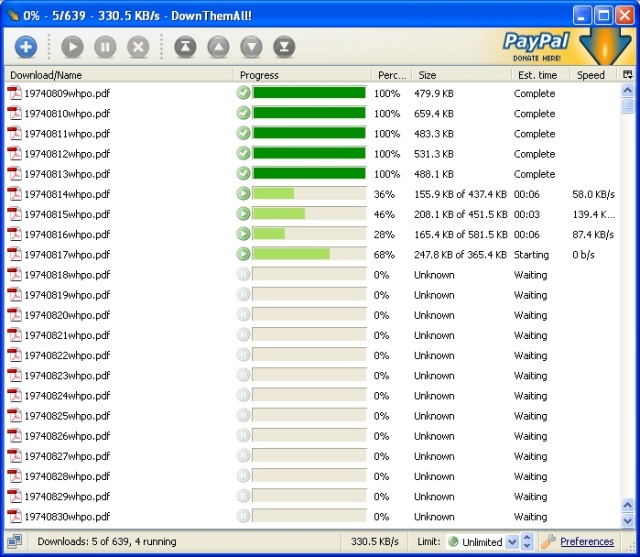This screenshot has width=640, height=557.
Task: Click the Cancel X toolbar button
Action: pos(138,47)
